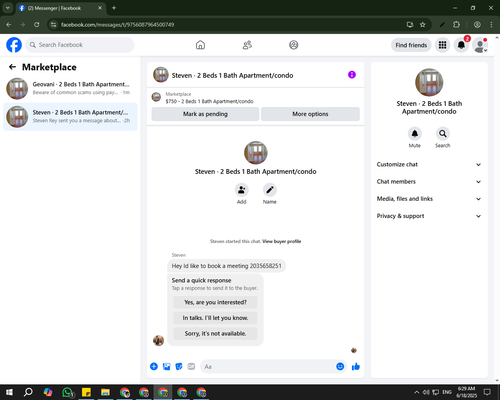Open volume control in system tray
The height and width of the screenshot is (400, 500).
point(426,392)
